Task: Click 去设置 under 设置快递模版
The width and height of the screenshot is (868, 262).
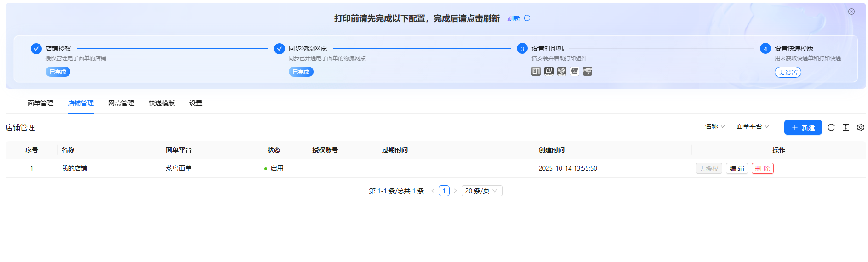Action: [x=788, y=73]
